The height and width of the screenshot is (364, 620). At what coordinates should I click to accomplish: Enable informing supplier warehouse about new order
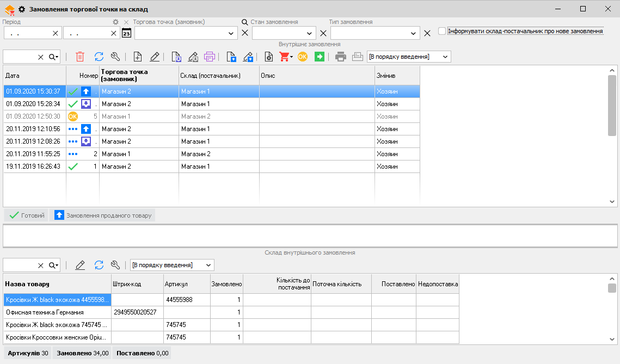point(442,31)
